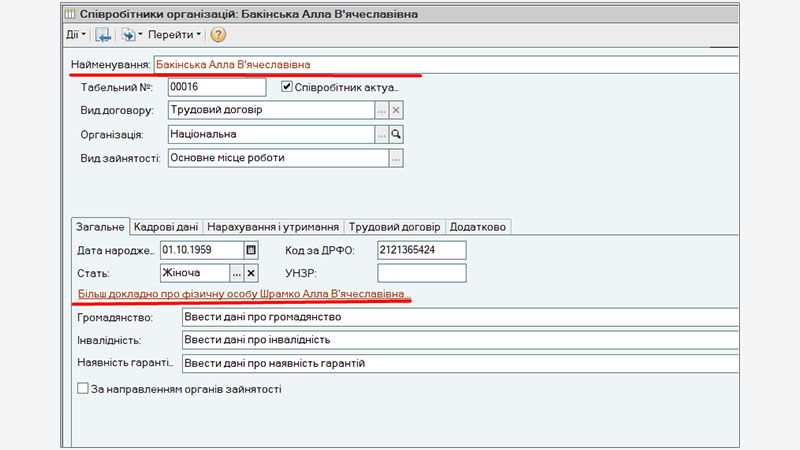Clear the Стать field with X button
Image resolution: width=800 pixels, height=450 pixels.
pyautogui.click(x=252, y=272)
